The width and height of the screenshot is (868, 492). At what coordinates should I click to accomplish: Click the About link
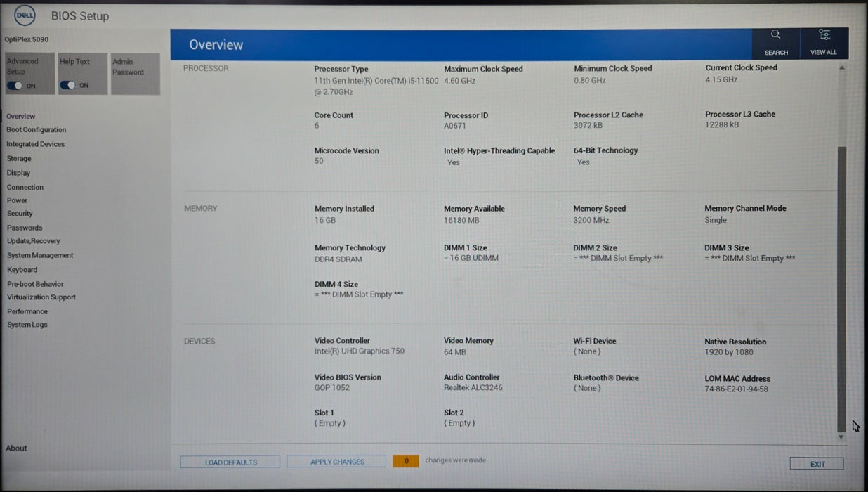pos(17,448)
